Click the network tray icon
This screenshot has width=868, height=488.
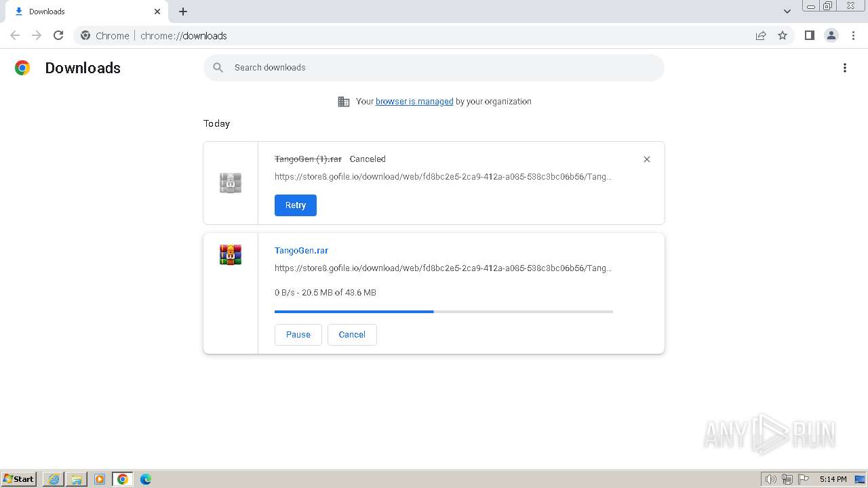(787, 479)
